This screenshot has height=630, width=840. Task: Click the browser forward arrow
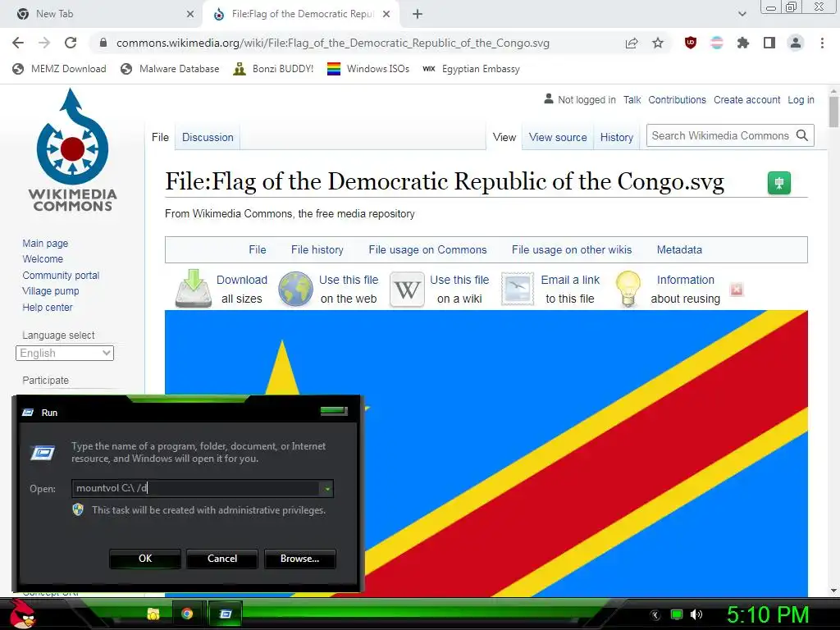click(44, 43)
